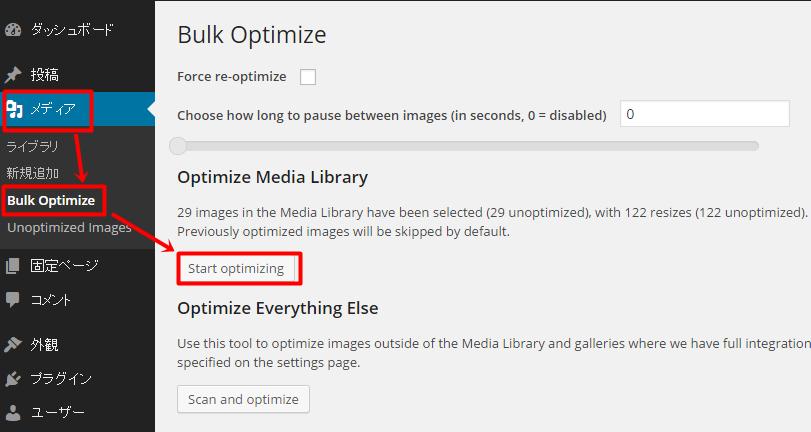Click the pages icon beside 固定ページ
The height and width of the screenshot is (432, 811).
[12, 266]
